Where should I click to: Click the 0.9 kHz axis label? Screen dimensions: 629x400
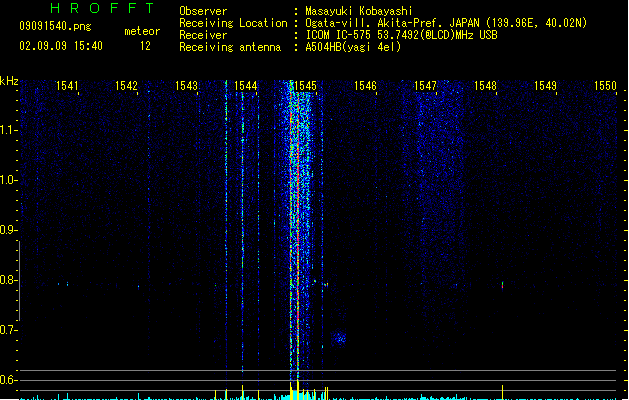coord(8,230)
